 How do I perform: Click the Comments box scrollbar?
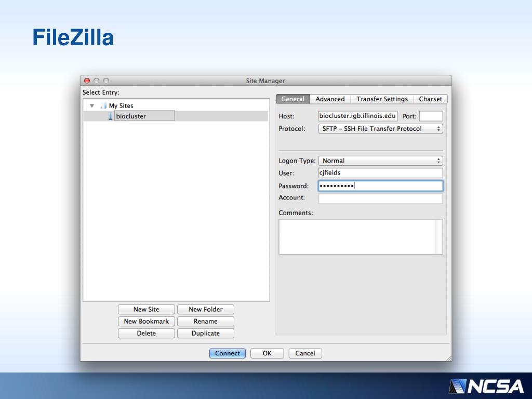pyautogui.click(x=439, y=237)
